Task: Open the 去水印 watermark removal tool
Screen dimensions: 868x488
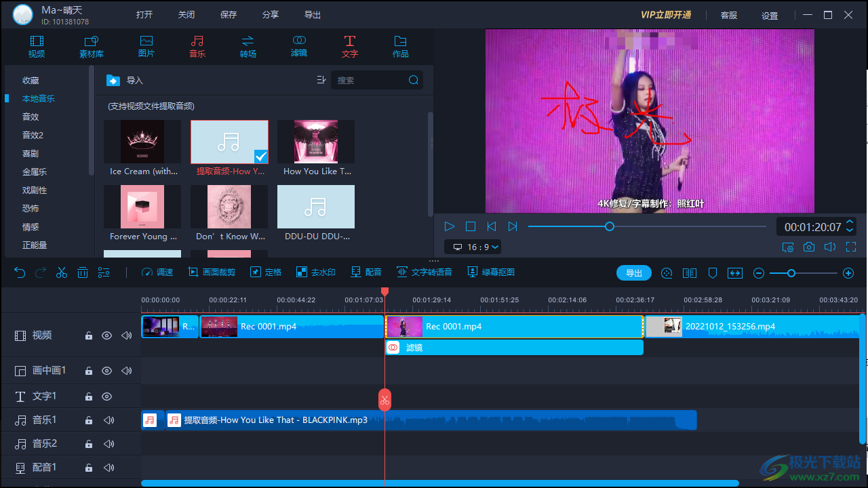Action: (x=315, y=272)
